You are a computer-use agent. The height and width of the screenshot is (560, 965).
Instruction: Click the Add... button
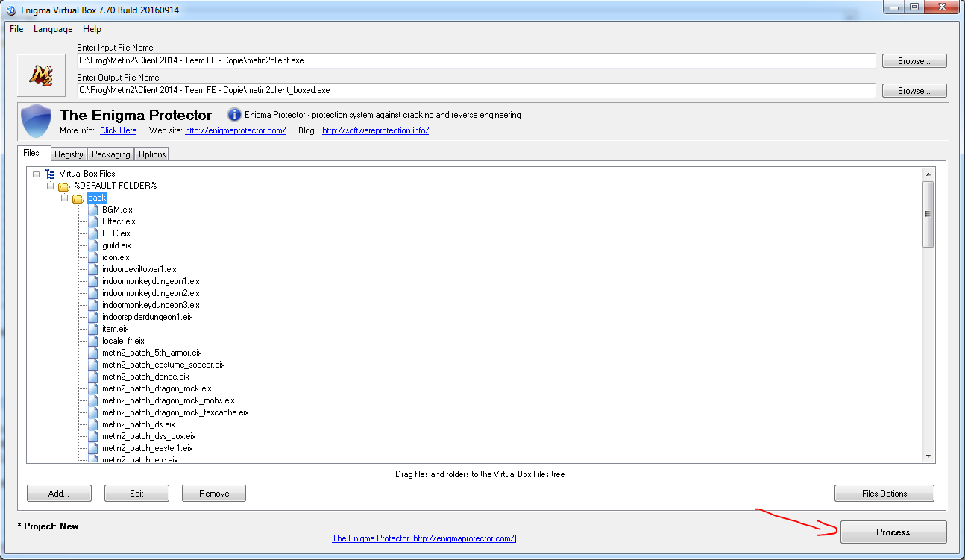[x=59, y=494]
